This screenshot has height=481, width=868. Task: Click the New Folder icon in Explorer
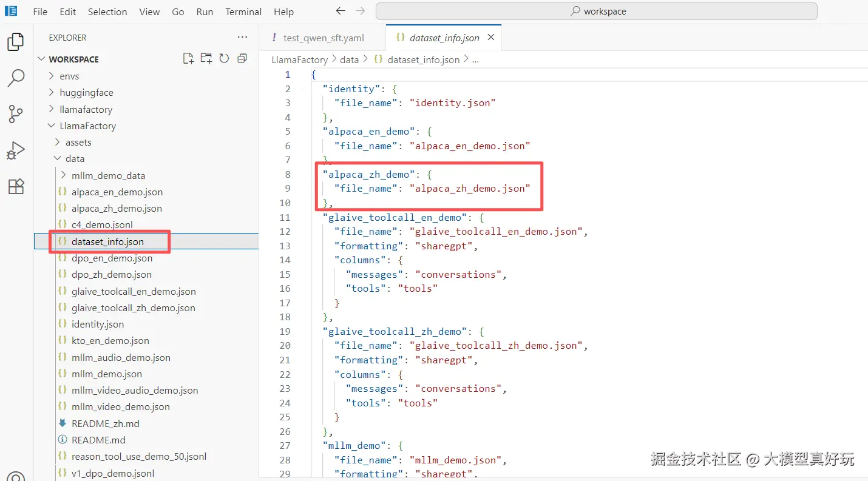[x=206, y=59]
